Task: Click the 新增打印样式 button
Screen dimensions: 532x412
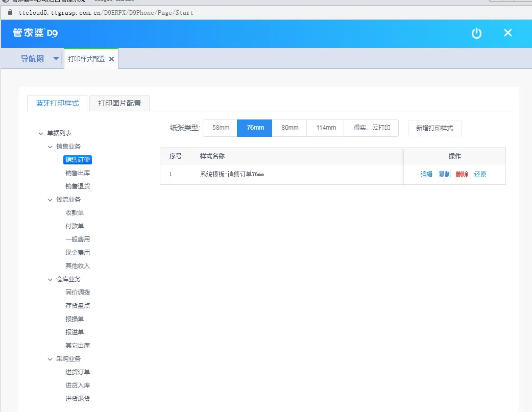Action: (x=434, y=128)
